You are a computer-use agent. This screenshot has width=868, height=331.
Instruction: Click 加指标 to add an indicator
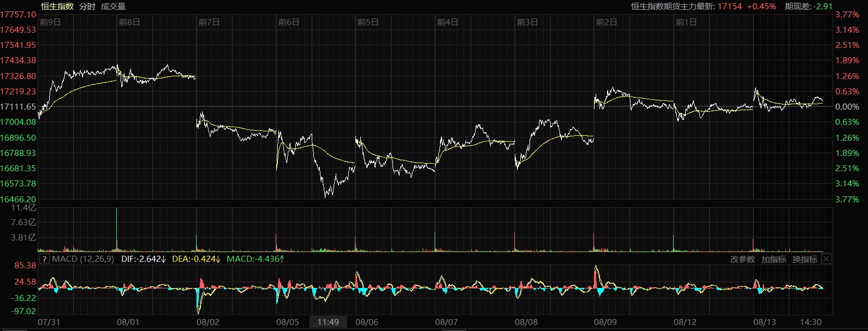pyautogui.click(x=774, y=260)
